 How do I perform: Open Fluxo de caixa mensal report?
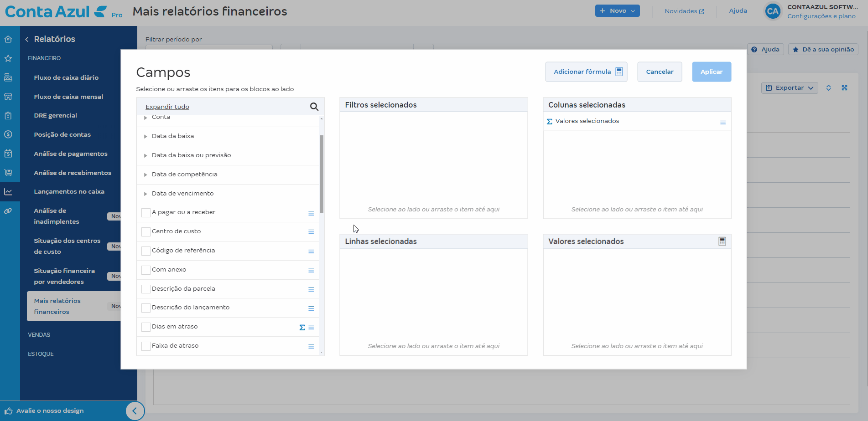point(68,97)
